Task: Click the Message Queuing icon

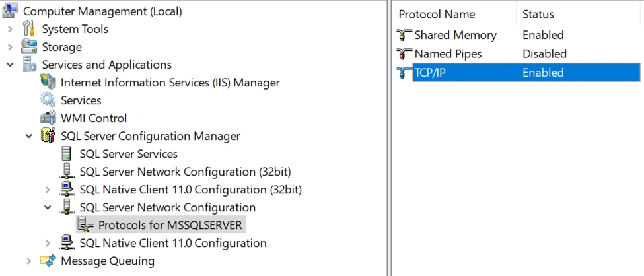Action: click(48, 261)
